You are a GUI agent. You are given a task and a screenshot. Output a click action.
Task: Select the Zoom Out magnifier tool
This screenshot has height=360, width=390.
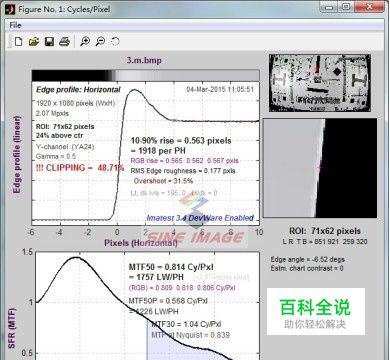100,41
